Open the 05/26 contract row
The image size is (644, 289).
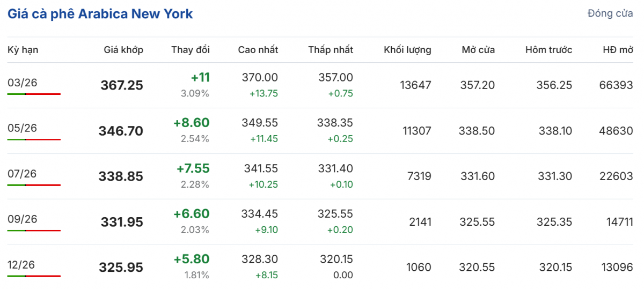[x=23, y=128]
